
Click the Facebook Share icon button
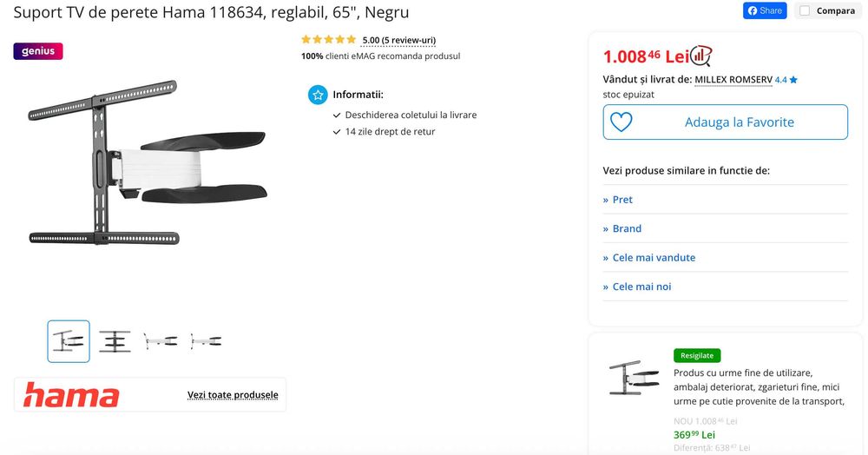coord(765,11)
